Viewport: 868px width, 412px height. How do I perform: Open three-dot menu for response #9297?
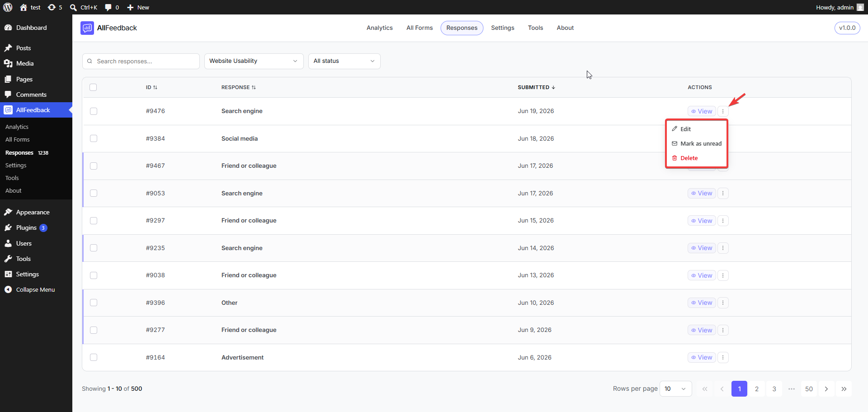coord(723,221)
